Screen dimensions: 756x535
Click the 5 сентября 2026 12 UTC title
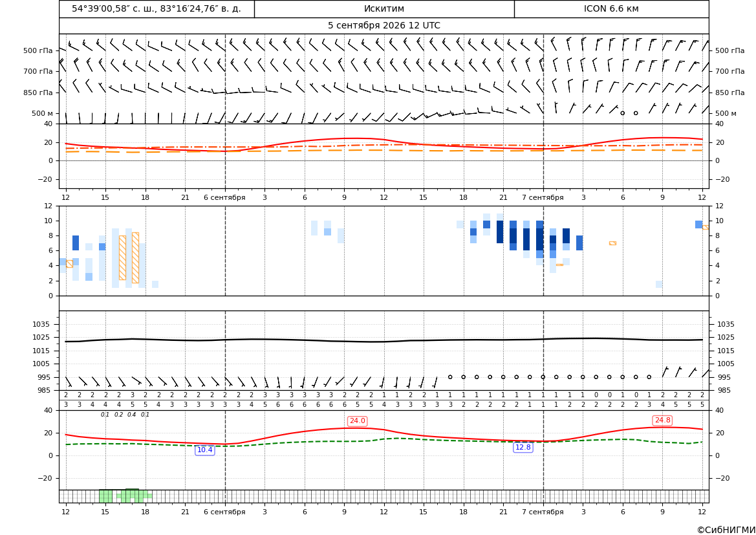pos(384,26)
